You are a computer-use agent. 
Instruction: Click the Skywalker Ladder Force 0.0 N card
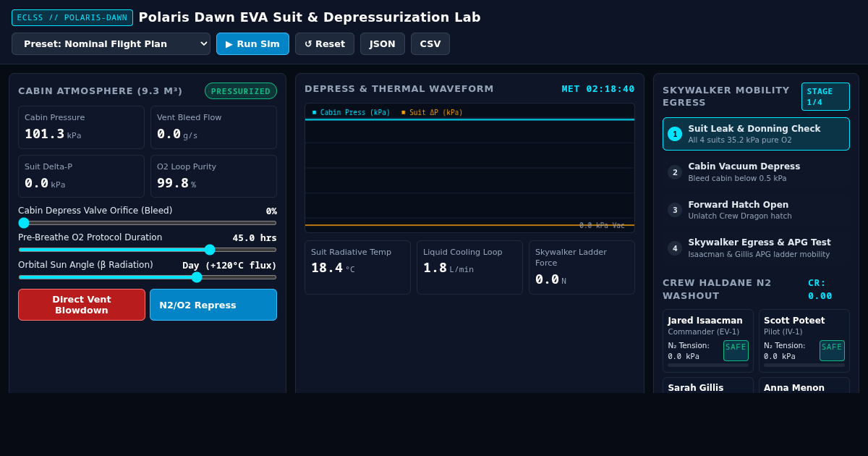coord(582,268)
